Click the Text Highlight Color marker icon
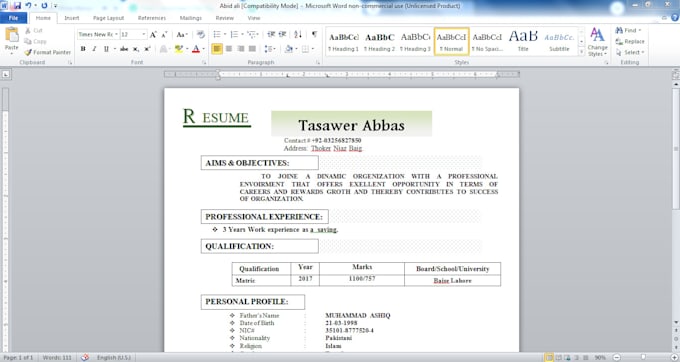The image size is (680, 362). point(178,49)
